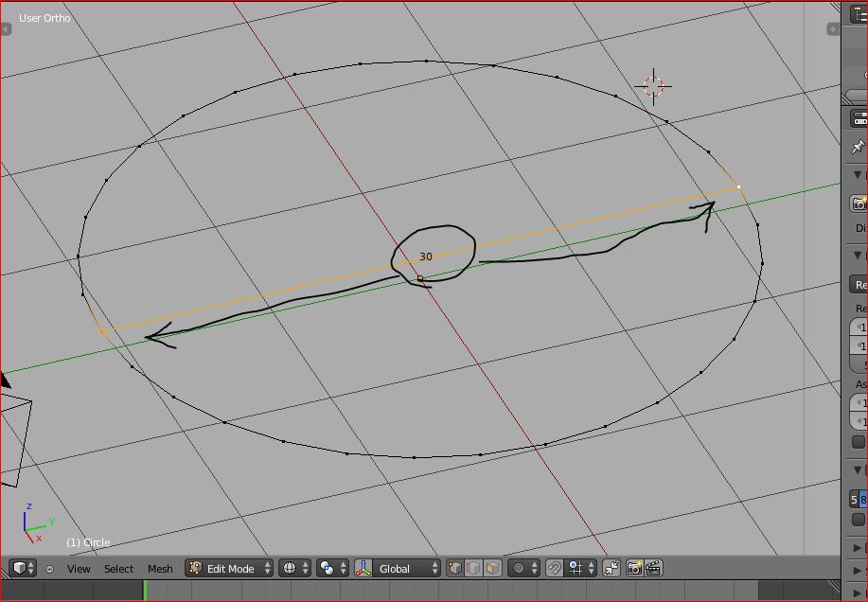
Task: Open the View menu
Action: pos(79,569)
